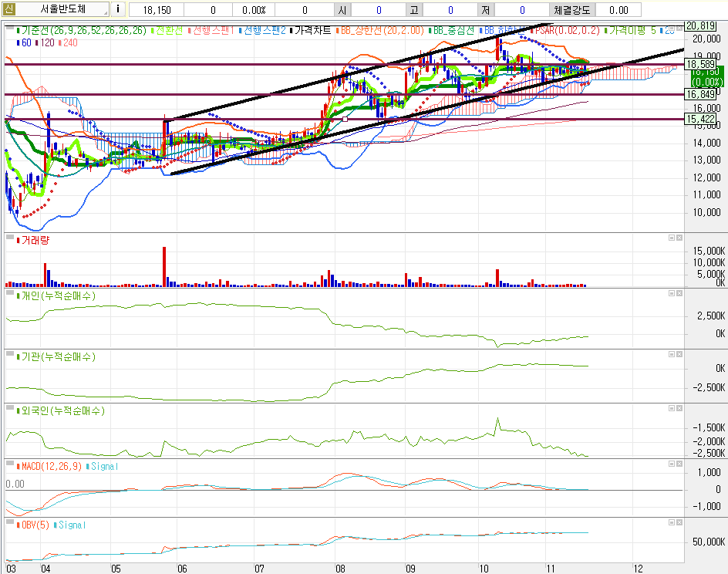
Task: Click the green 신 badge icon
Action: (8, 8)
